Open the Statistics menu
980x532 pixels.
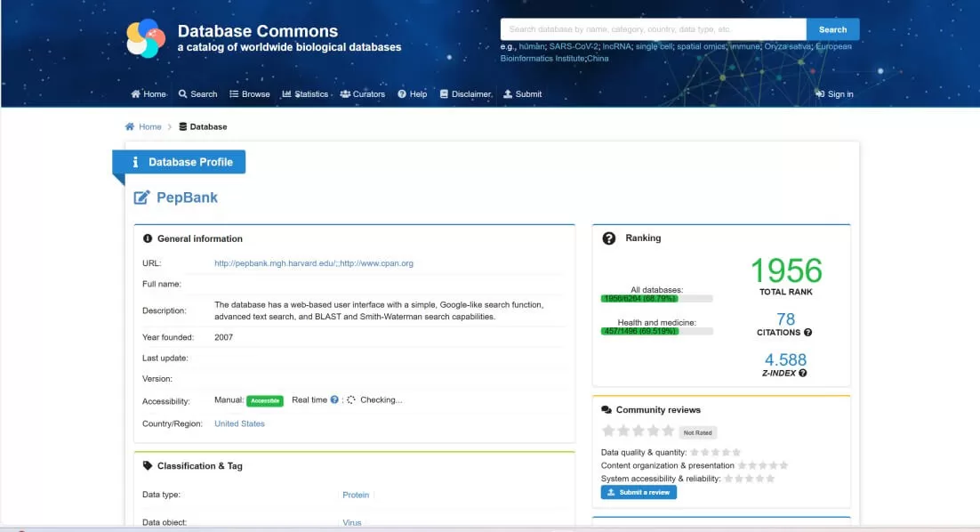click(x=305, y=94)
